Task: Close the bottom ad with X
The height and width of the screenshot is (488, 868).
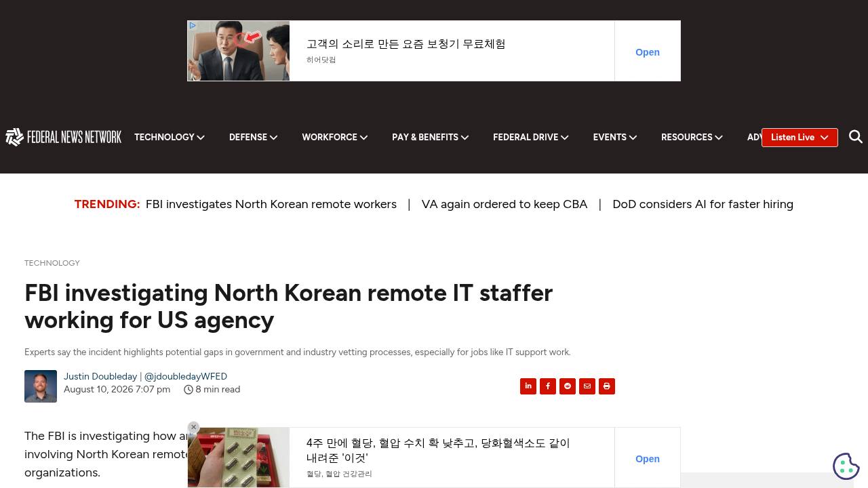Action: (193, 428)
